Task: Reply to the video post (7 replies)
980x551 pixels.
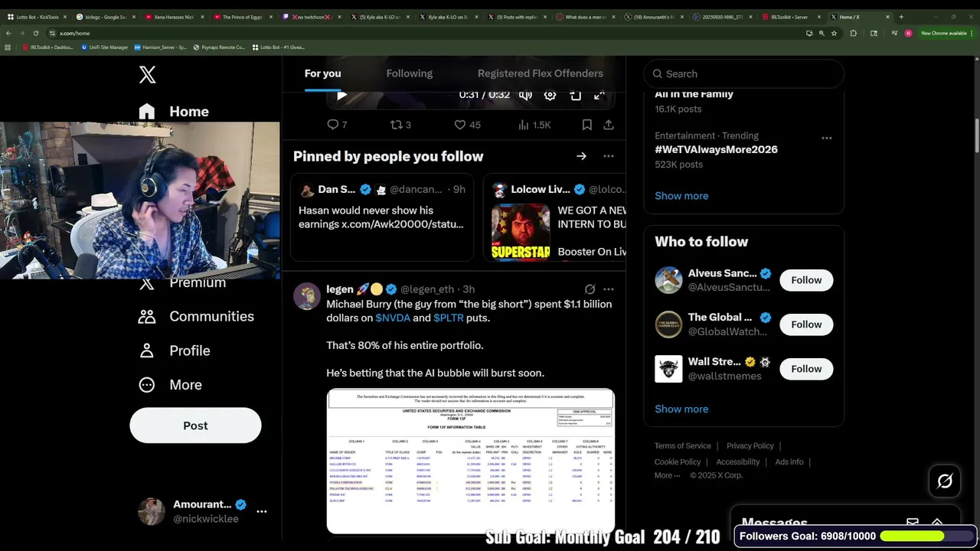Action: (337, 125)
